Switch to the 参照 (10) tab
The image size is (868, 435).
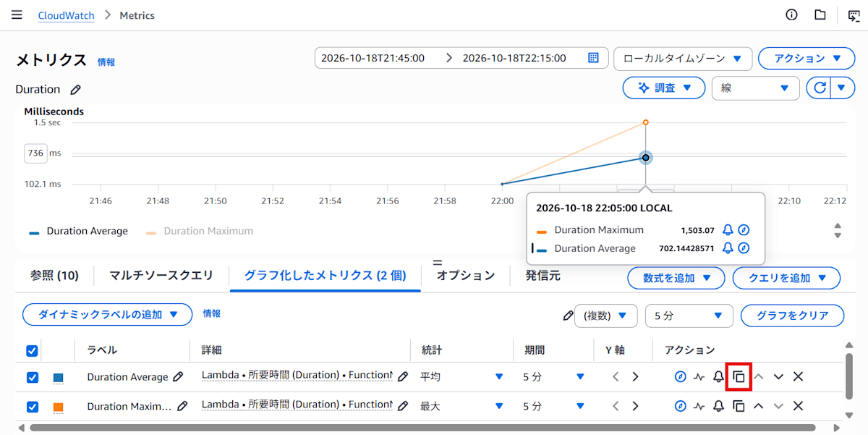(x=54, y=275)
